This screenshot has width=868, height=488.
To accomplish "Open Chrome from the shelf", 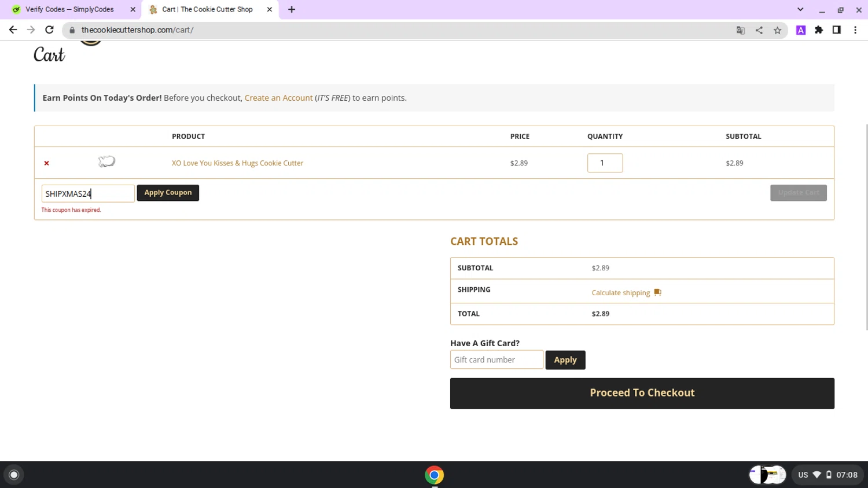I will 434,475.
